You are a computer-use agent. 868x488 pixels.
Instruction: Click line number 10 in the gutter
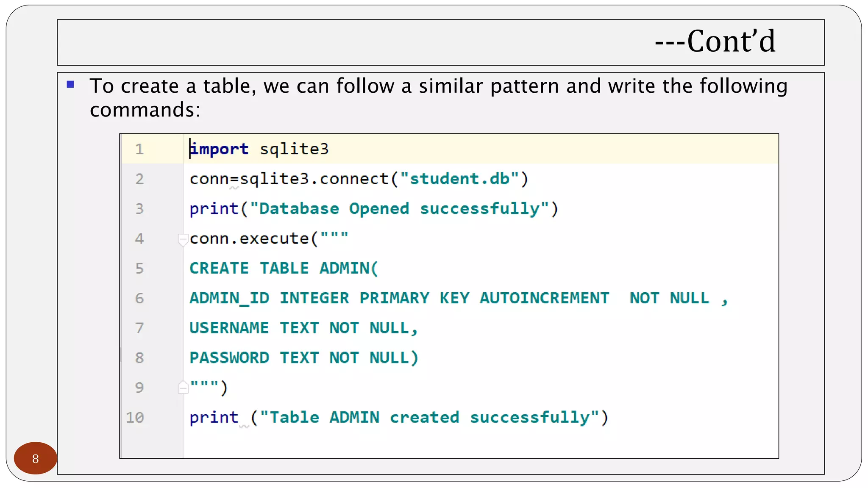click(x=135, y=418)
